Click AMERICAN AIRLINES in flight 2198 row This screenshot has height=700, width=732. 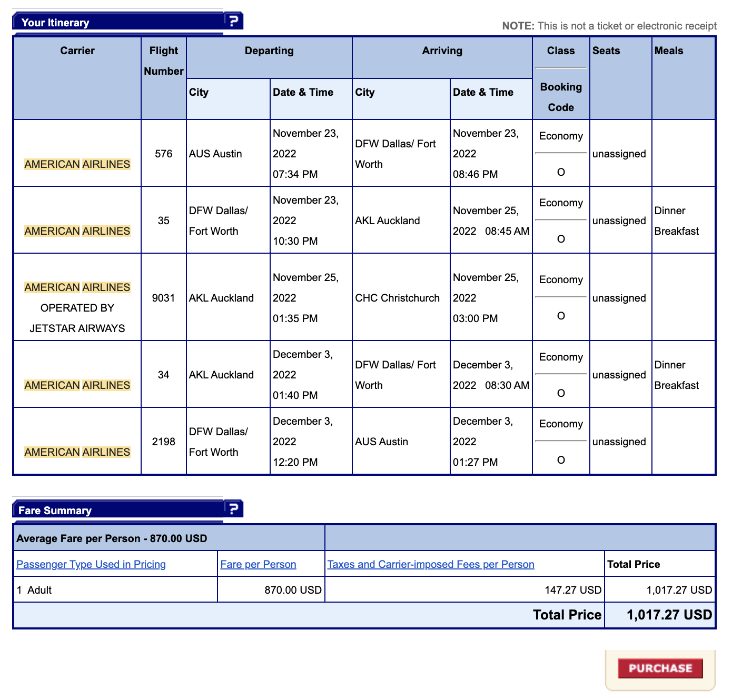77,452
